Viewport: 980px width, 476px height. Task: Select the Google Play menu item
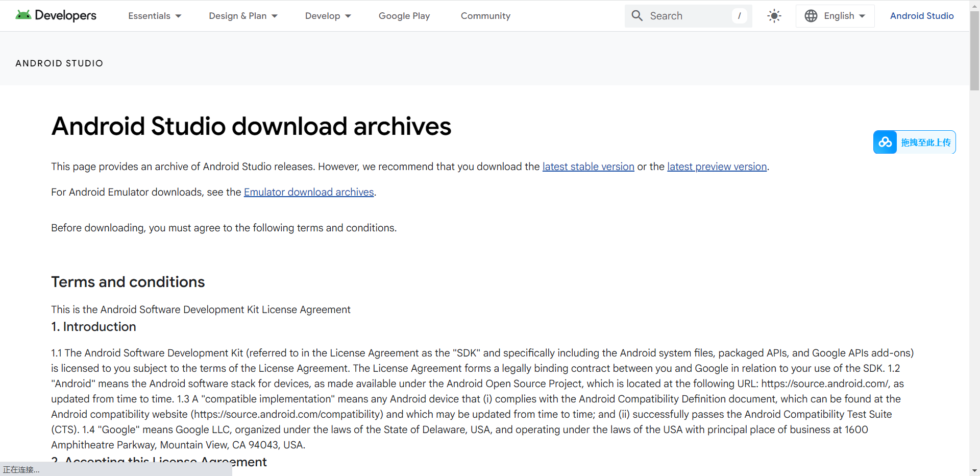click(404, 16)
